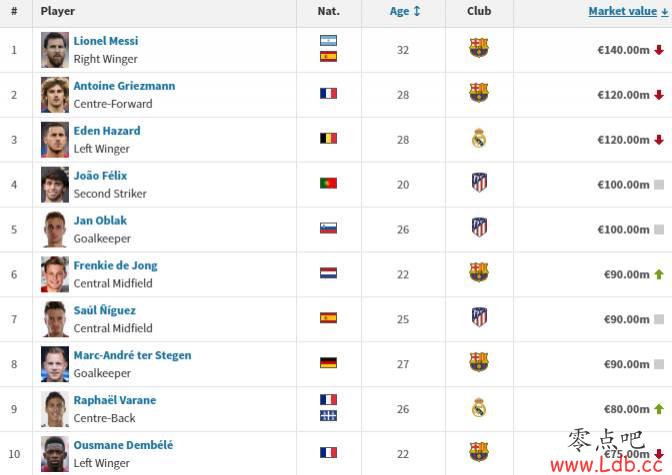Click the Belgium flag next to Eden Hazard
This screenshot has width=672, height=475.
328,138
